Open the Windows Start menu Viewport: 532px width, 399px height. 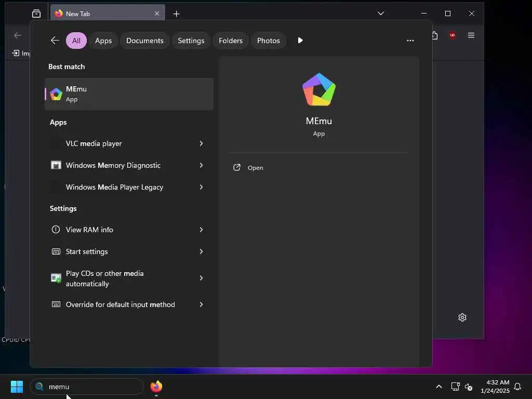tap(17, 387)
